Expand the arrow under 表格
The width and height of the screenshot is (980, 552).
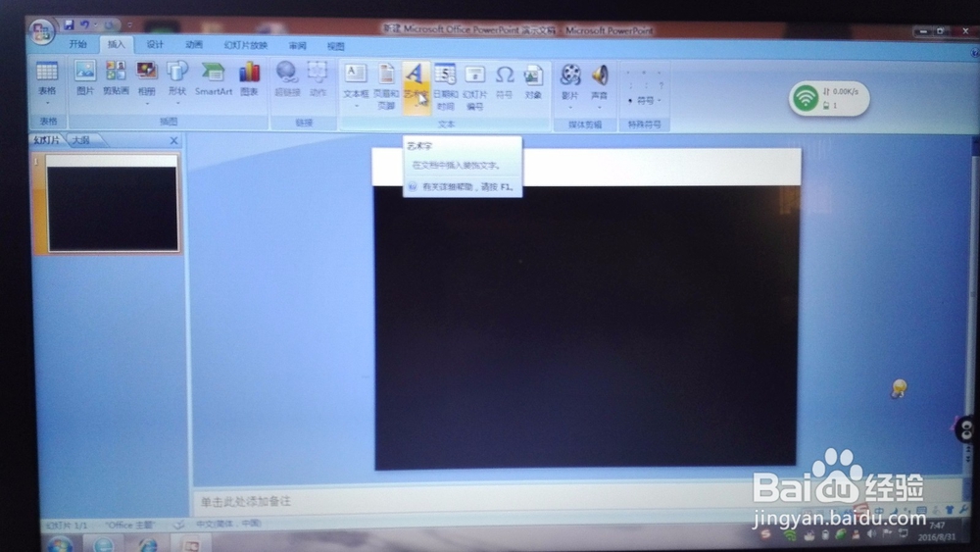click(47, 103)
